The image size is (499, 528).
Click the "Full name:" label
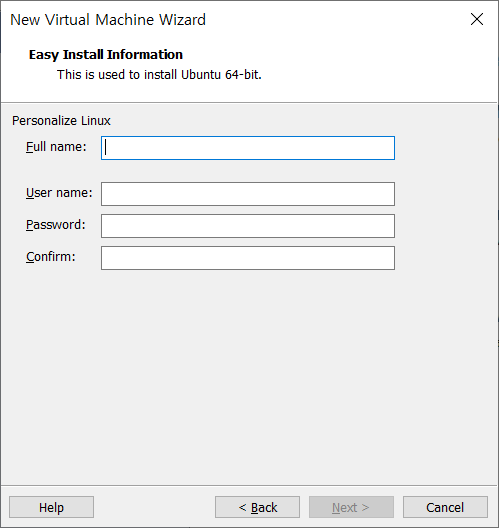tap(56, 147)
